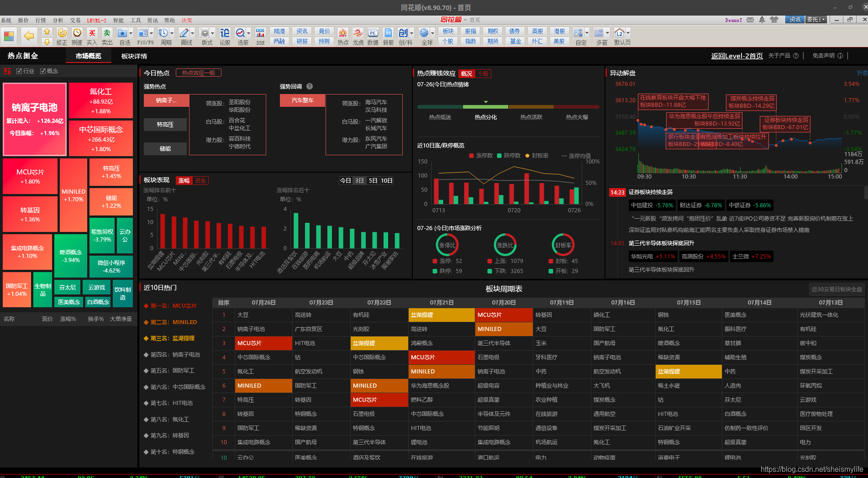868x478 pixels.
Task: Select the 3日 period toggle
Action: 359,181
